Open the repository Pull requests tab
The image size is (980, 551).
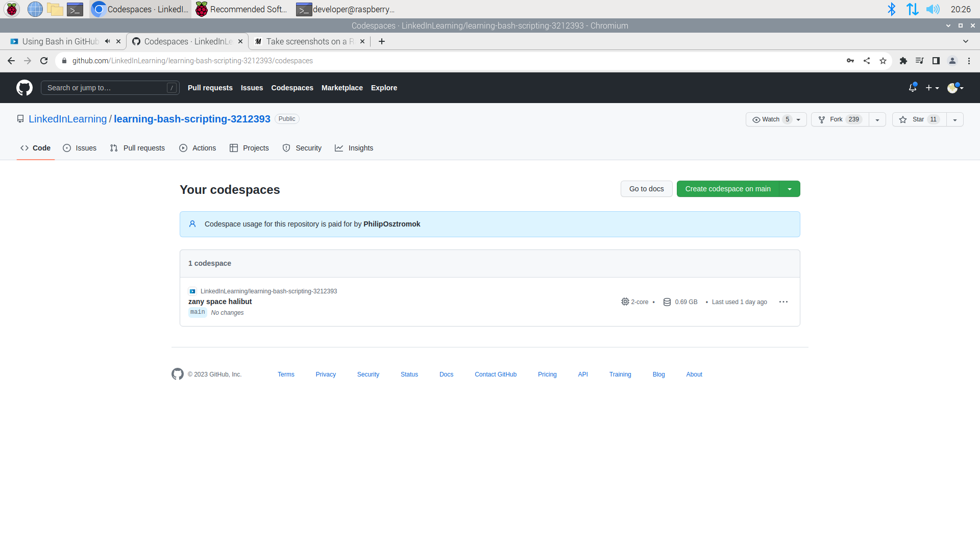point(137,148)
